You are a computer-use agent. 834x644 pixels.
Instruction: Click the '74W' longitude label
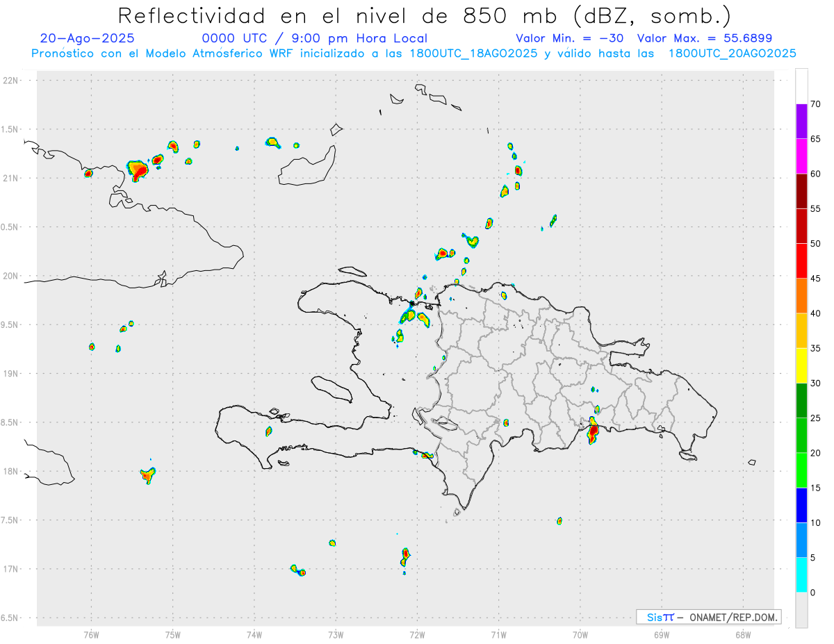[254, 634]
